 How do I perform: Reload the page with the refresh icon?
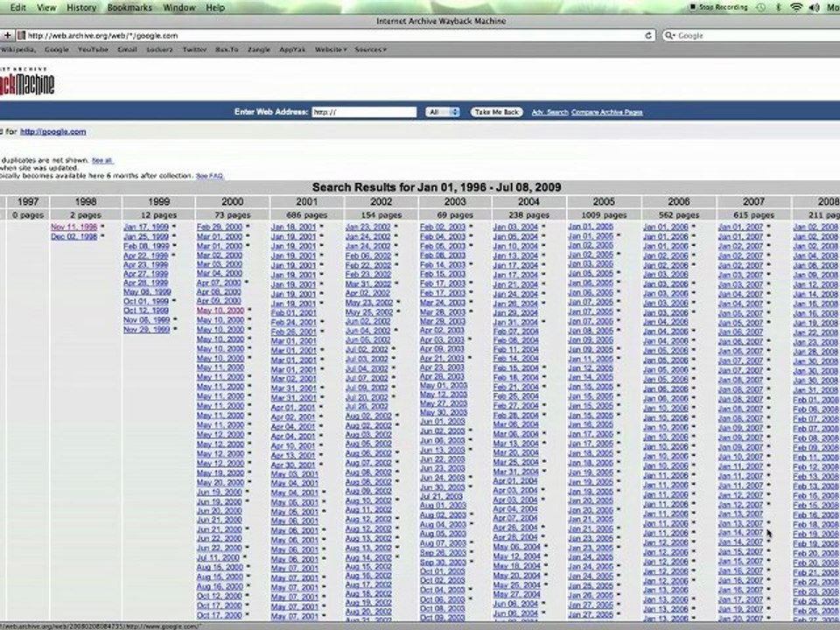[648, 35]
